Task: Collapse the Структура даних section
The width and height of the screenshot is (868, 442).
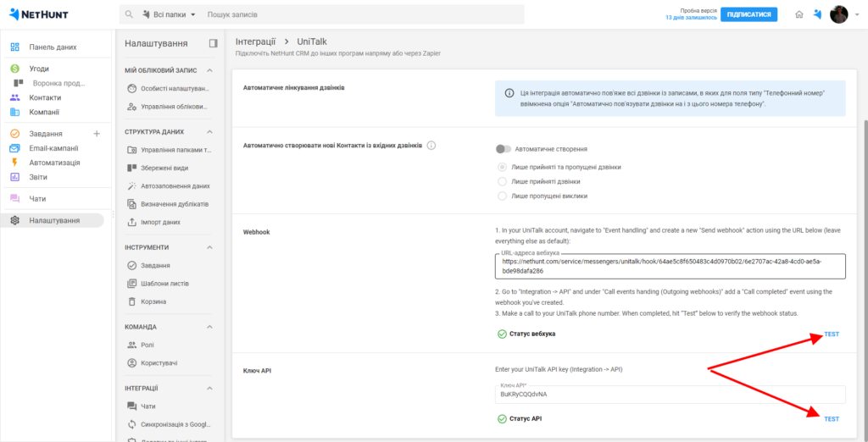Action: (x=209, y=132)
